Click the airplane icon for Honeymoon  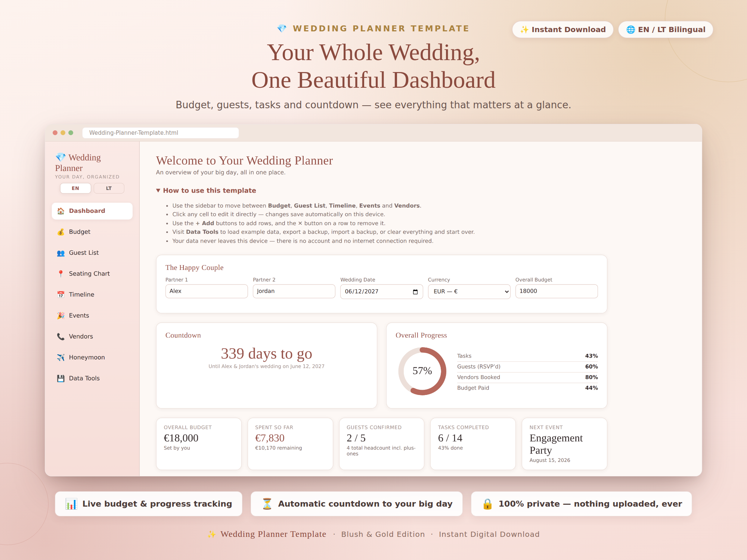(x=61, y=357)
